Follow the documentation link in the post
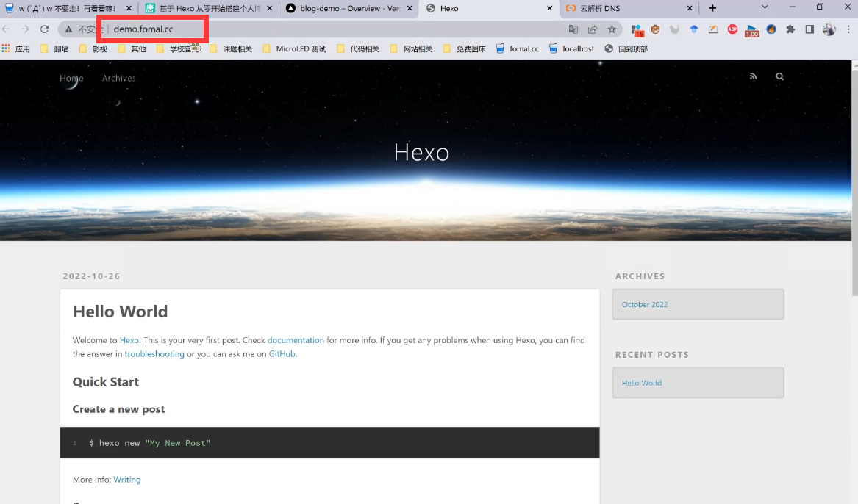 296,340
